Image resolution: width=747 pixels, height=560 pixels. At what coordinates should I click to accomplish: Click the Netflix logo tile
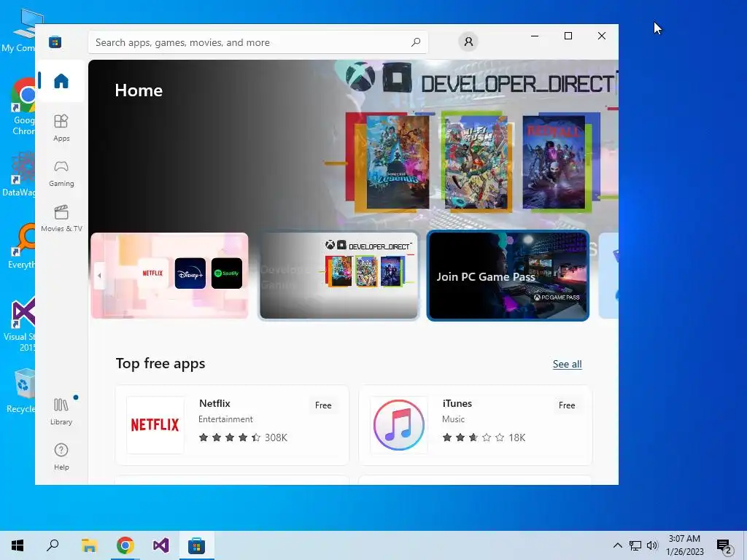pyautogui.click(x=155, y=425)
